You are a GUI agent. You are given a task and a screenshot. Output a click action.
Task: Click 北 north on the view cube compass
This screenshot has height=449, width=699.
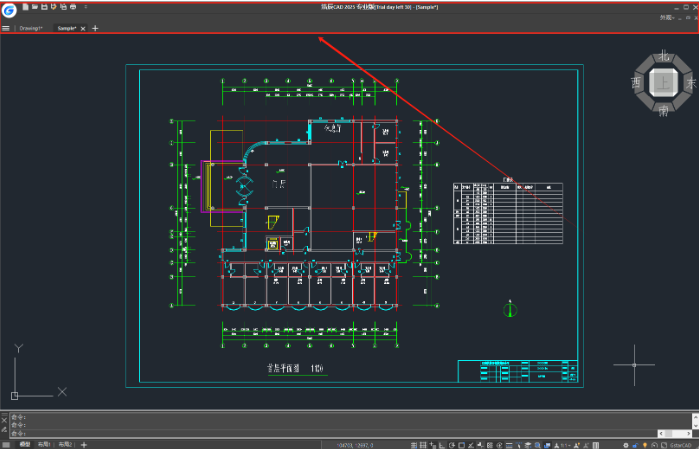click(x=663, y=56)
